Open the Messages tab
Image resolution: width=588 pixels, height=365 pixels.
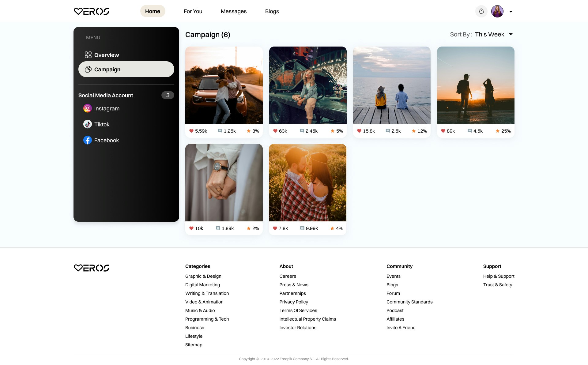pyautogui.click(x=233, y=11)
